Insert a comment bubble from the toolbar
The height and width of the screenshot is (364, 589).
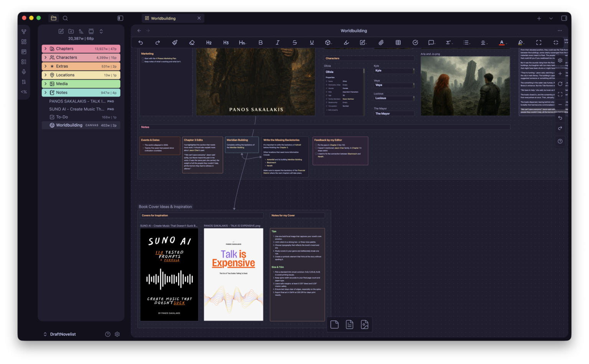tap(432, 43)
